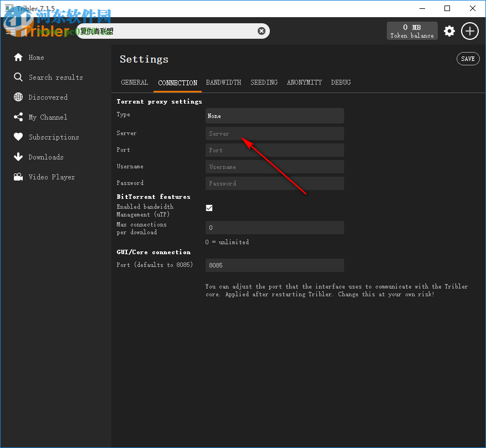Screen dimensions: 486x448
Task: Focus the Password input field
Action: pyautogui.click(x=275, y=183)
